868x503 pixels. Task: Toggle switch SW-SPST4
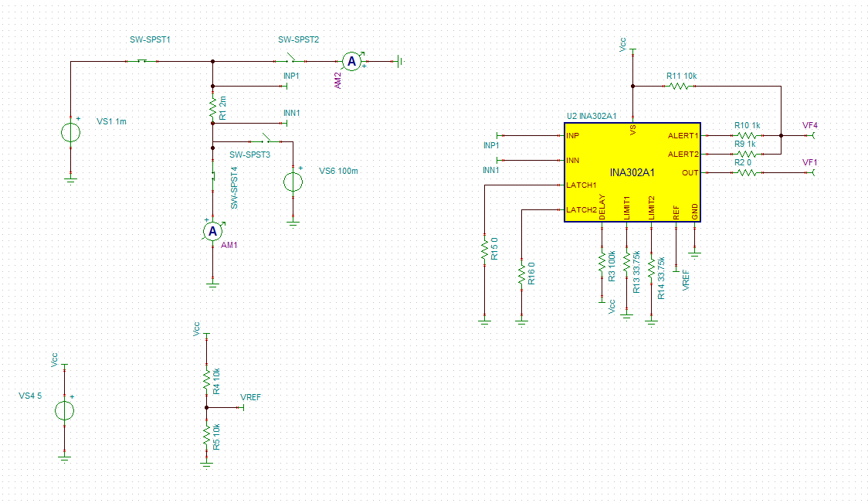213,177
